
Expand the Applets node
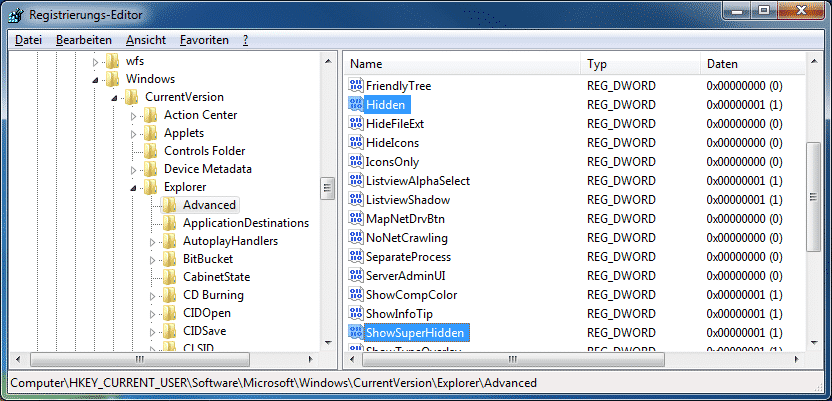134,134
